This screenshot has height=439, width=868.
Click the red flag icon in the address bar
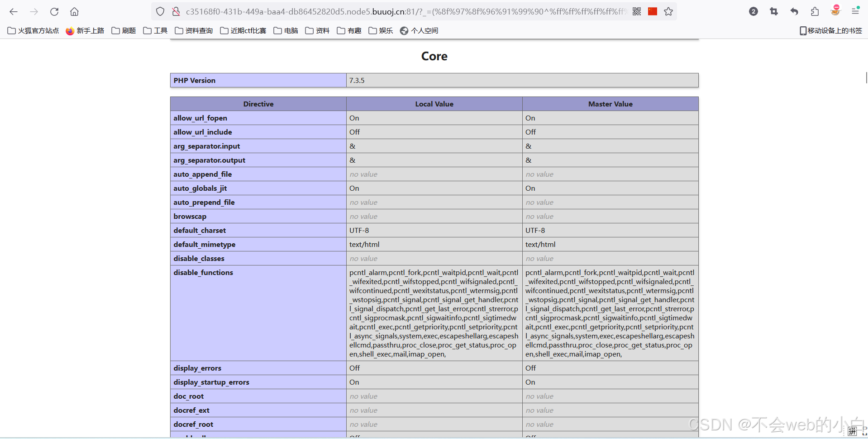point(652,11)
